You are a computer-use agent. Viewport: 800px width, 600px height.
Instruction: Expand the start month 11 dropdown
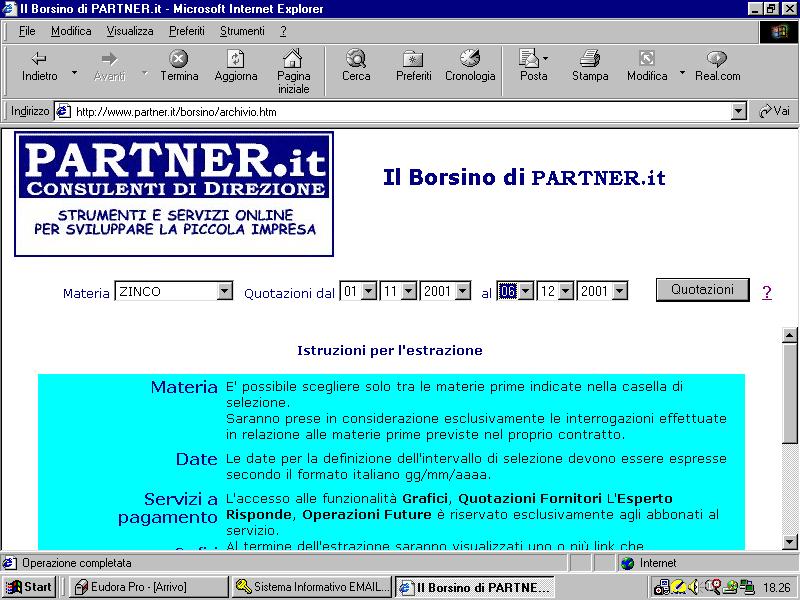point(409,291)
